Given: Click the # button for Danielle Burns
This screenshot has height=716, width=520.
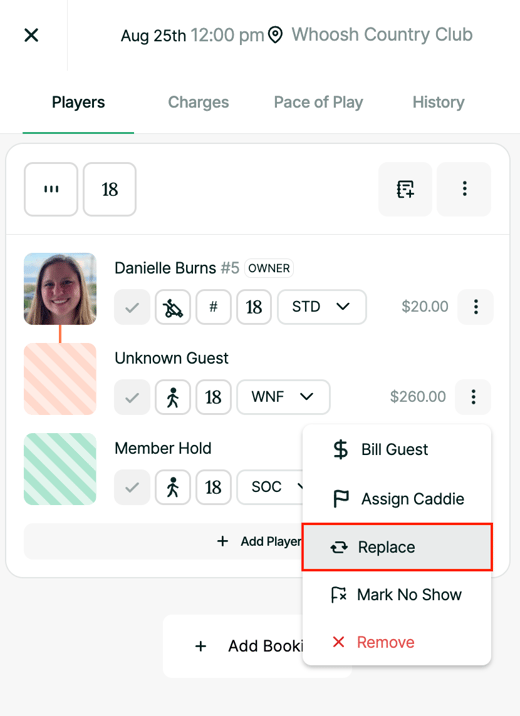Looking at the screenshot, I should tap(213, 307).
